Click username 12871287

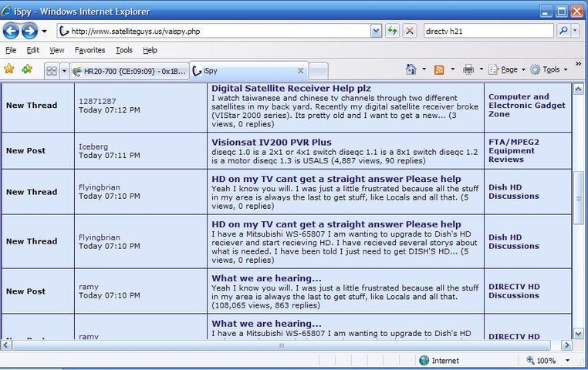(x=97, y=101)
